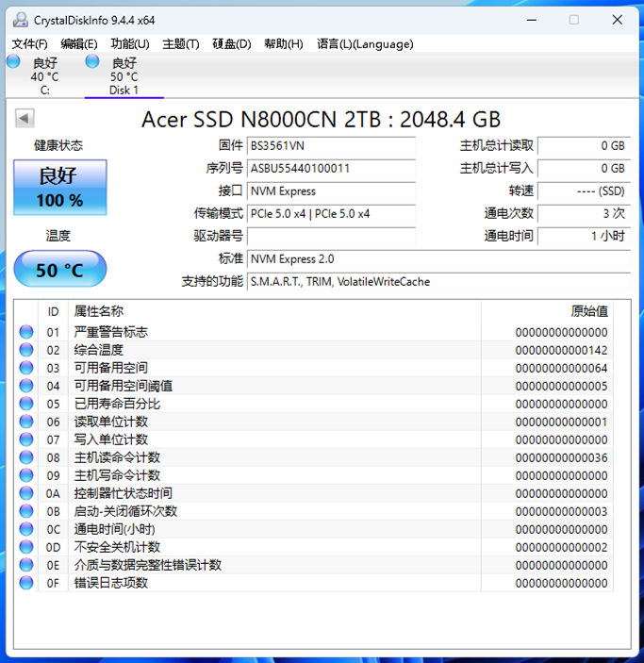Select raw value 00000000000142

tap(561, 351)
